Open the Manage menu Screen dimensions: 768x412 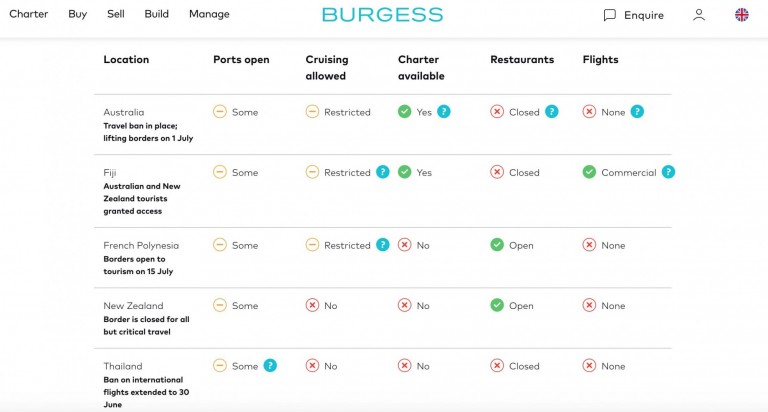coord(209,14)
